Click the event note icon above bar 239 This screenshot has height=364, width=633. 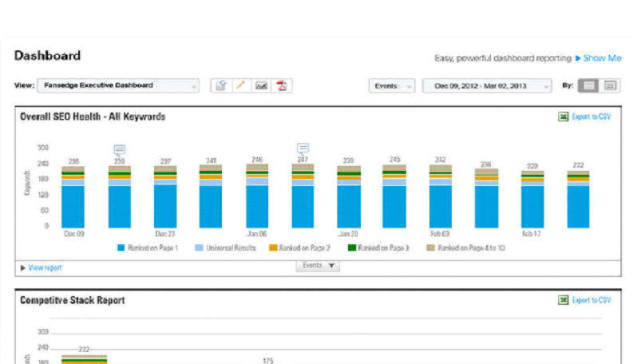point(120,150)
